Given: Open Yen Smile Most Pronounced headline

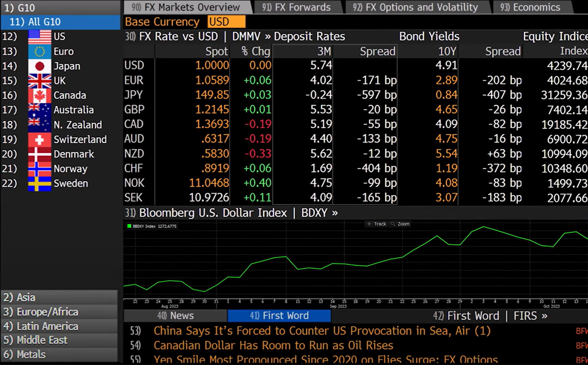Looking at the screenshot, I should 325,360.
